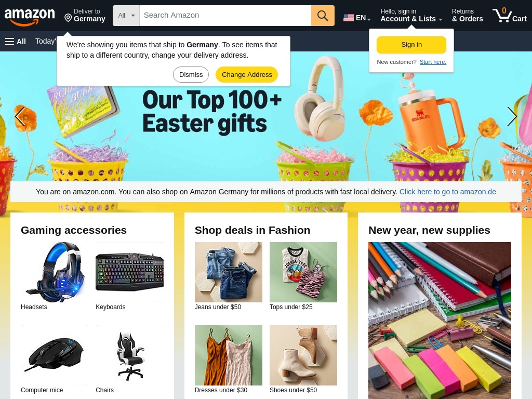Image resolution: width=532 pixels, height=399 pixels.
Task: Click the Change Address button
Action: (247, 75)
